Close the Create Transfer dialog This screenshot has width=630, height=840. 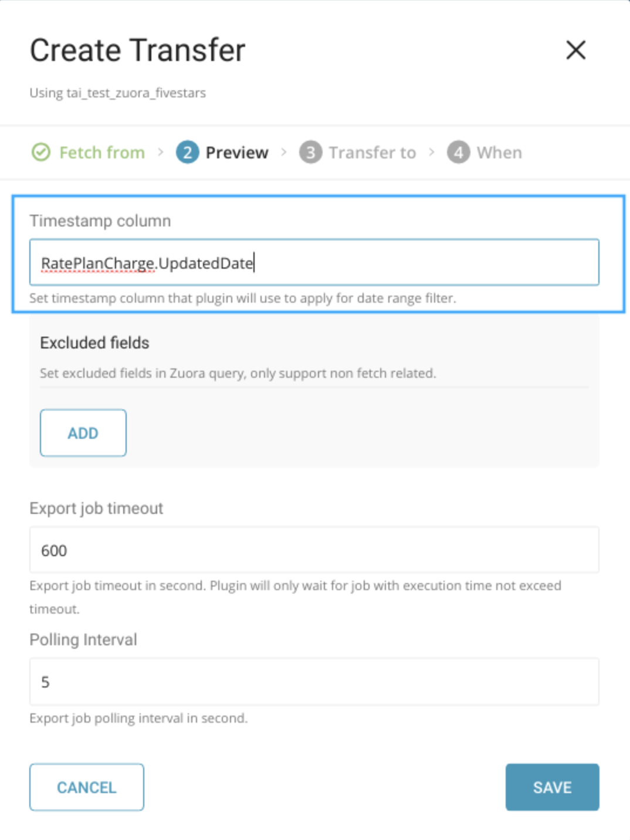[575, 50]
